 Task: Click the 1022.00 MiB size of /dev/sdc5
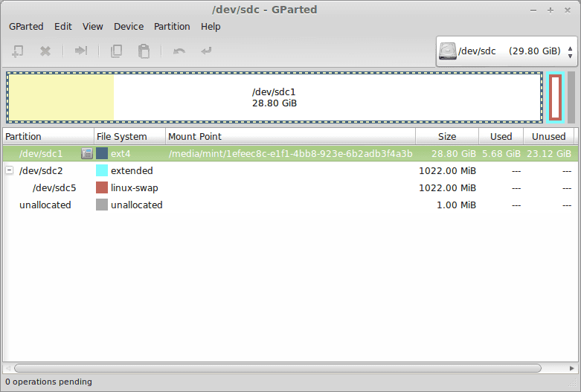(447, 187)
